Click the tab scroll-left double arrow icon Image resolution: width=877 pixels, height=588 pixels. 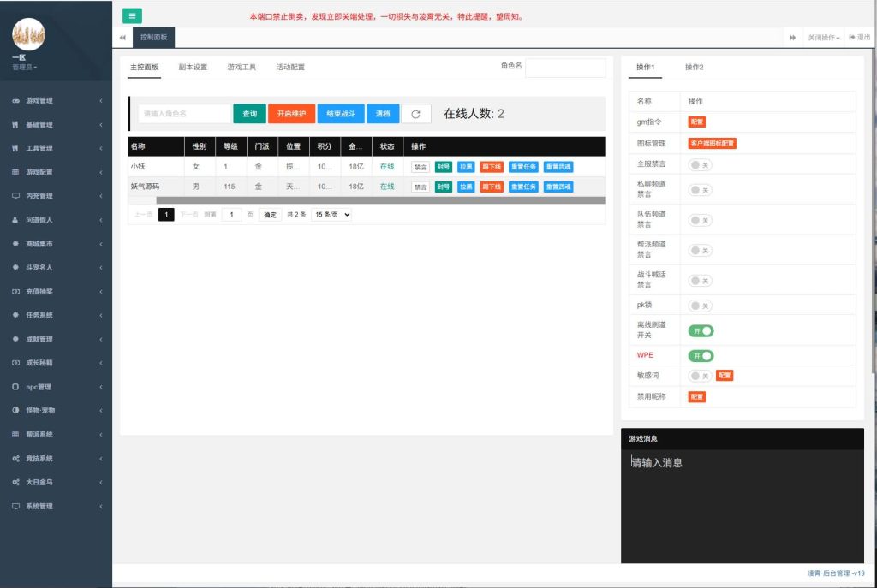(x=122, y=38)
